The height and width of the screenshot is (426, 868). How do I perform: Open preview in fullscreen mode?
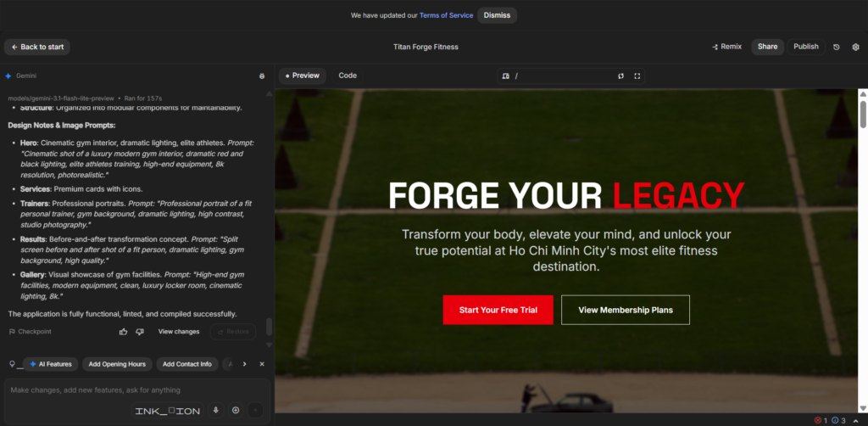tap(637, 76)
